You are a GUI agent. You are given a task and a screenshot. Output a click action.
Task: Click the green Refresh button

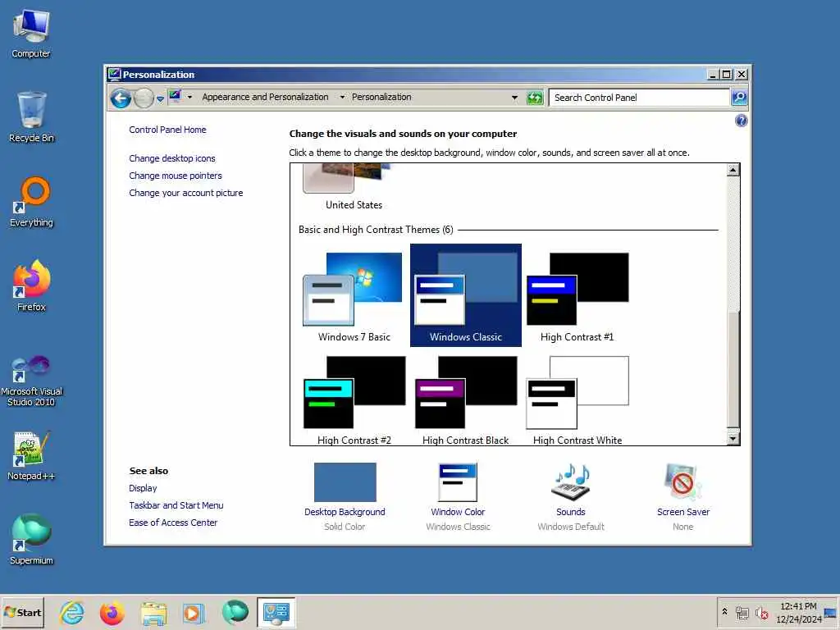[535, 98]
